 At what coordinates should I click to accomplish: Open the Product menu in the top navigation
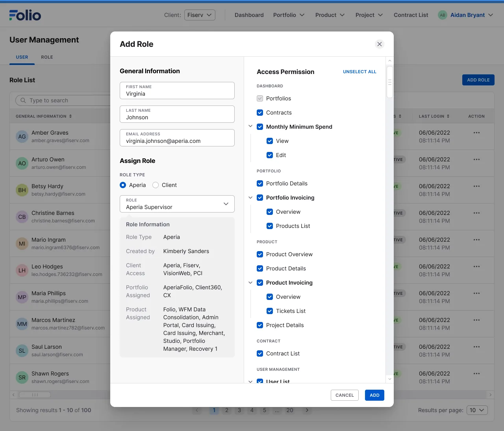point(330,15)
